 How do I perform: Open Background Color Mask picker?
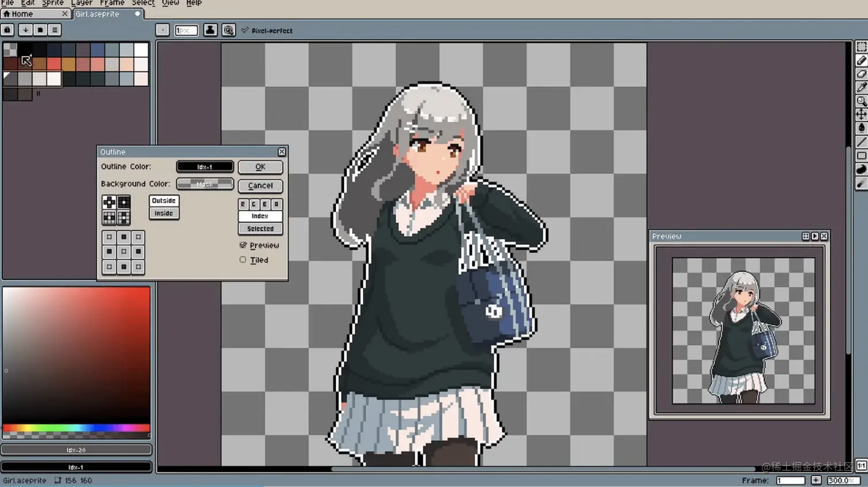205,184
